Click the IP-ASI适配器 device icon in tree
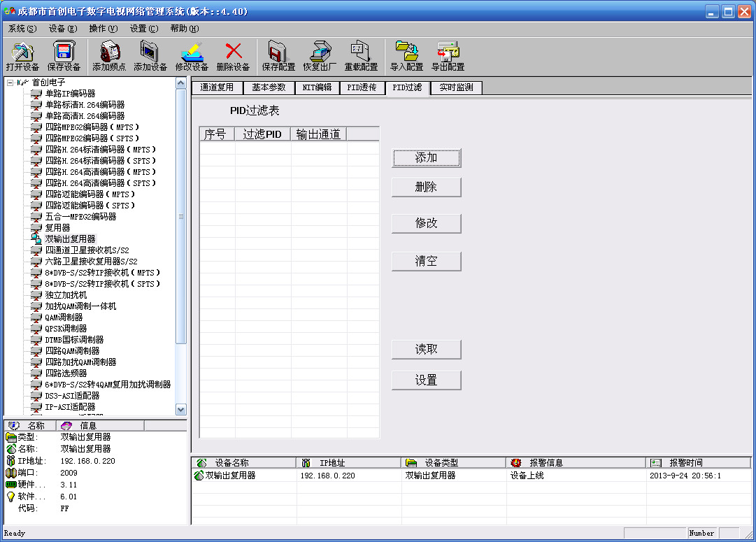The height and width of the screenshot is (542, 756). (x=36, y=407)
